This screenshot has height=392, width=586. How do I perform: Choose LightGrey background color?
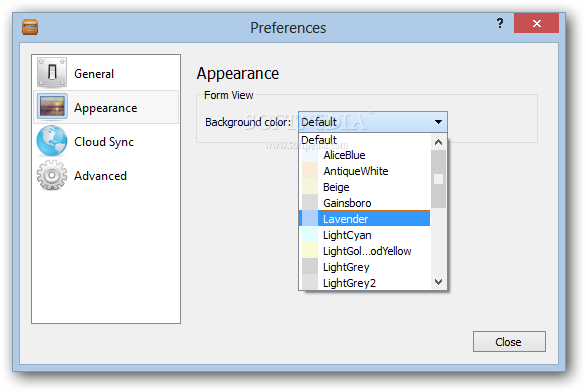coord(365,267)
